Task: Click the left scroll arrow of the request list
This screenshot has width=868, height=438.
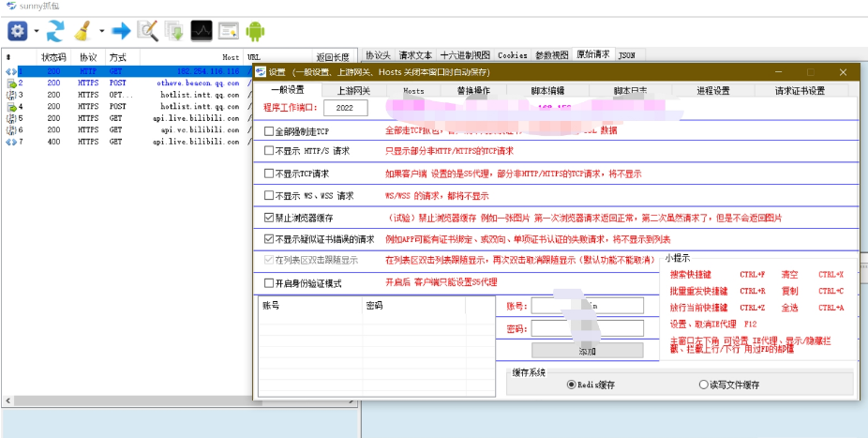Action: click(7, 400)
